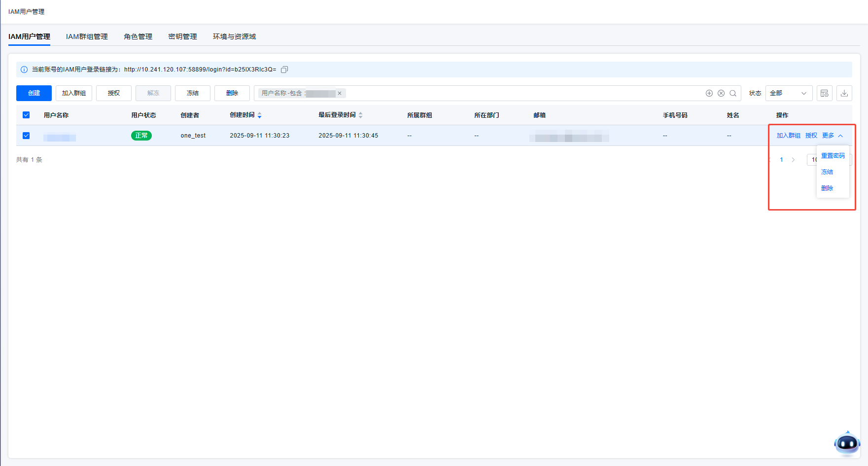Select 重置密码 from the dropdown menu
Screen dimensions: 868x466
click(x=833, y=156)
